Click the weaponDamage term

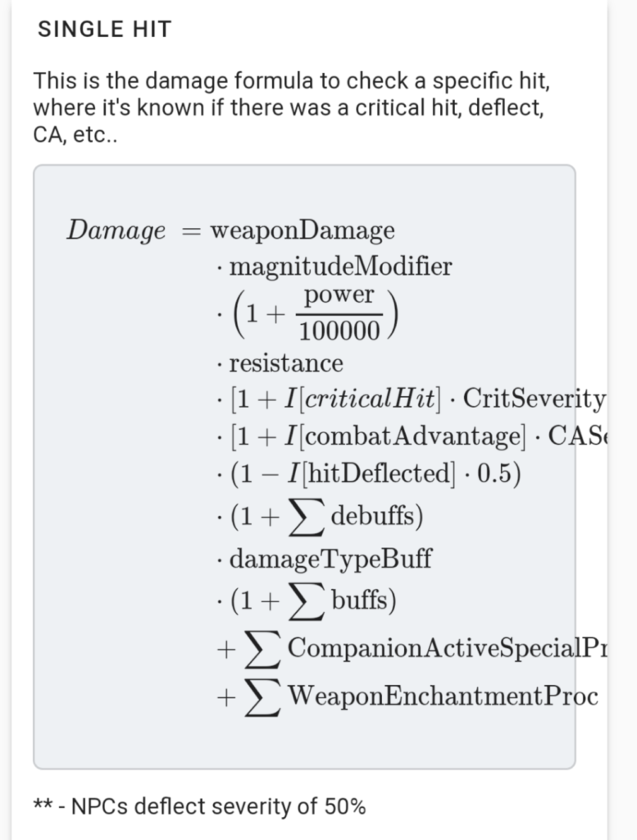(303, 231)
